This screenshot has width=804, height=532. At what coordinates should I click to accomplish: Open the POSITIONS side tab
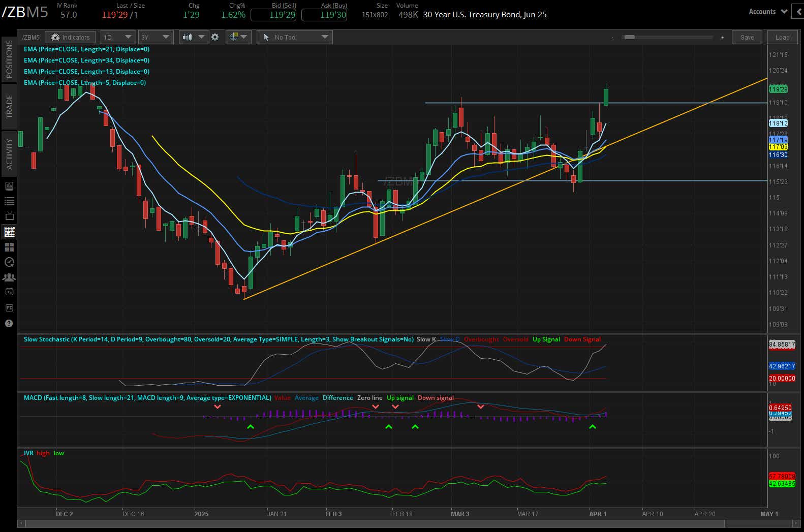[9, 59]
